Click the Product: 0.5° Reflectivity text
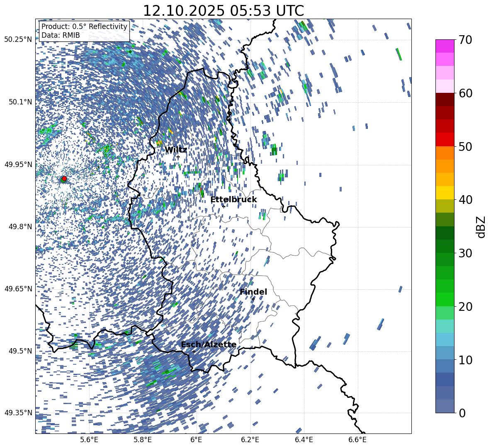This screenshot has height=448, width=491. pyautogui.click(x=84, y=27)
